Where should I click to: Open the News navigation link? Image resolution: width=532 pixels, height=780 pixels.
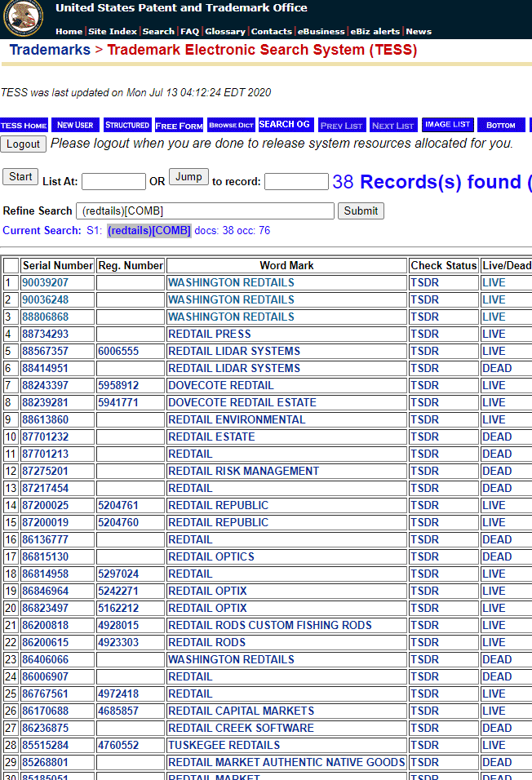419,31
